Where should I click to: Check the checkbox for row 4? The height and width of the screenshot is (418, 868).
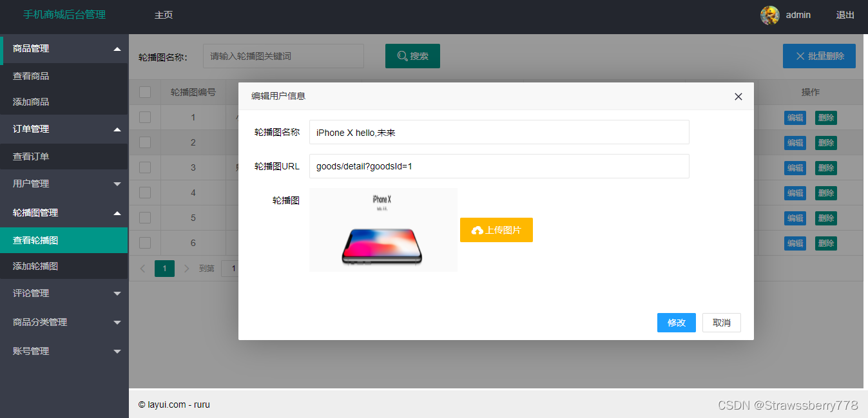pos(145,193)
